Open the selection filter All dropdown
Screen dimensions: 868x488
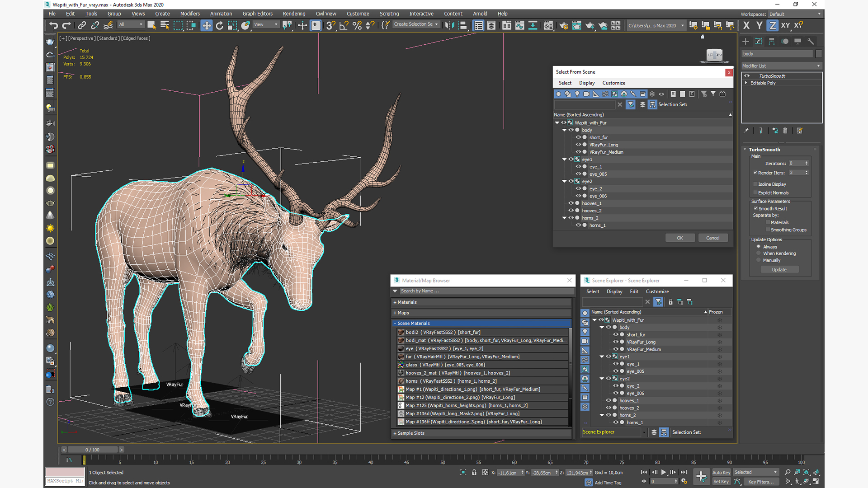pyautogui.click(x=131, y=24)
